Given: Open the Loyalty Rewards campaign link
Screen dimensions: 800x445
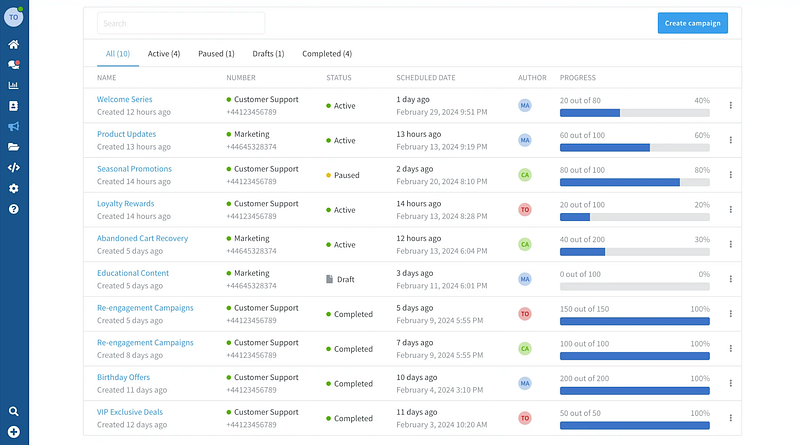Looking at the screenshot, I should coord(125,204).
